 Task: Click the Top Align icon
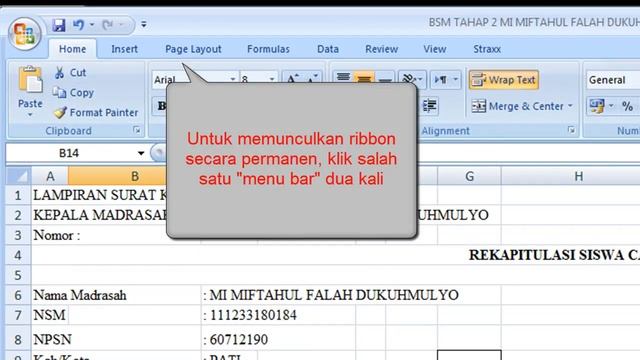coord(343,78)
